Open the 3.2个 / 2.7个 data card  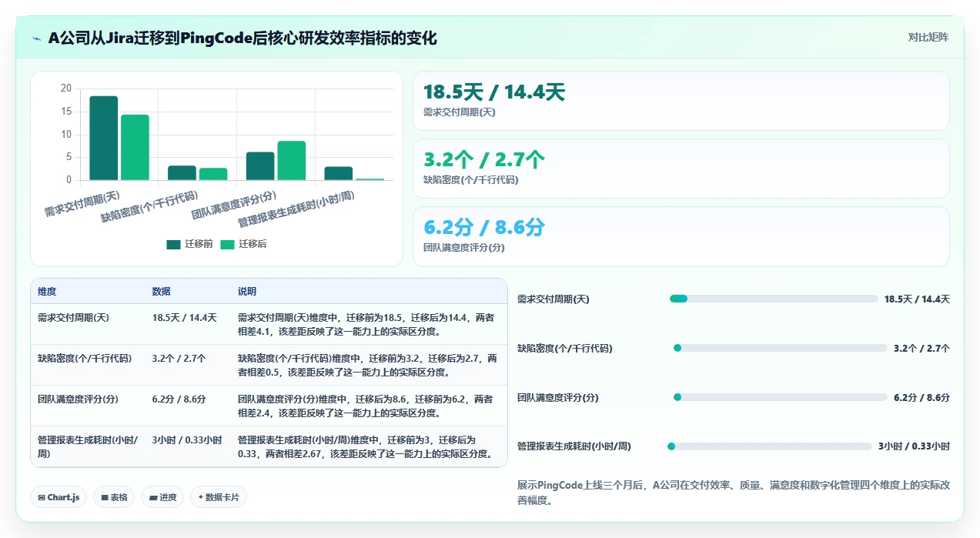coord(681,169)
